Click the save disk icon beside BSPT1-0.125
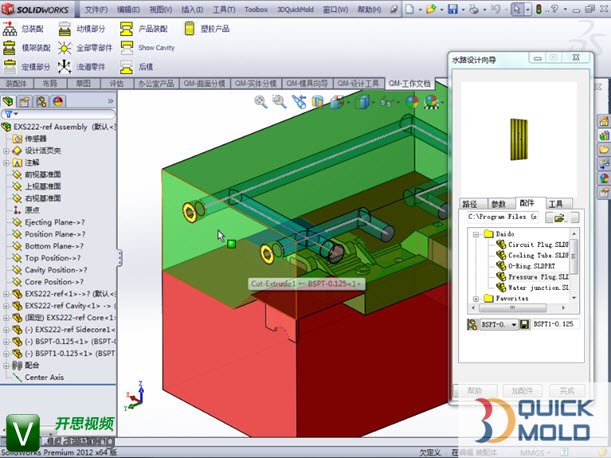This screenshot has width=611, height=458. [x=525, y=325]
